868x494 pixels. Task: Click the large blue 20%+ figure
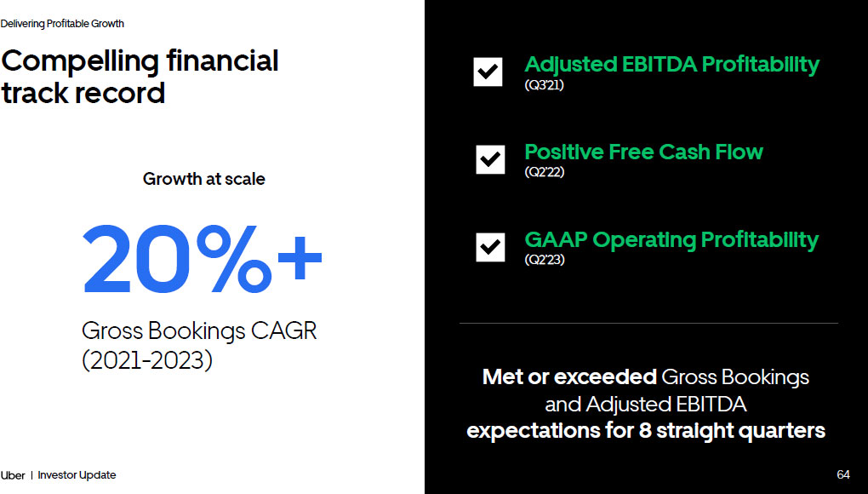(x=203, y=258)
